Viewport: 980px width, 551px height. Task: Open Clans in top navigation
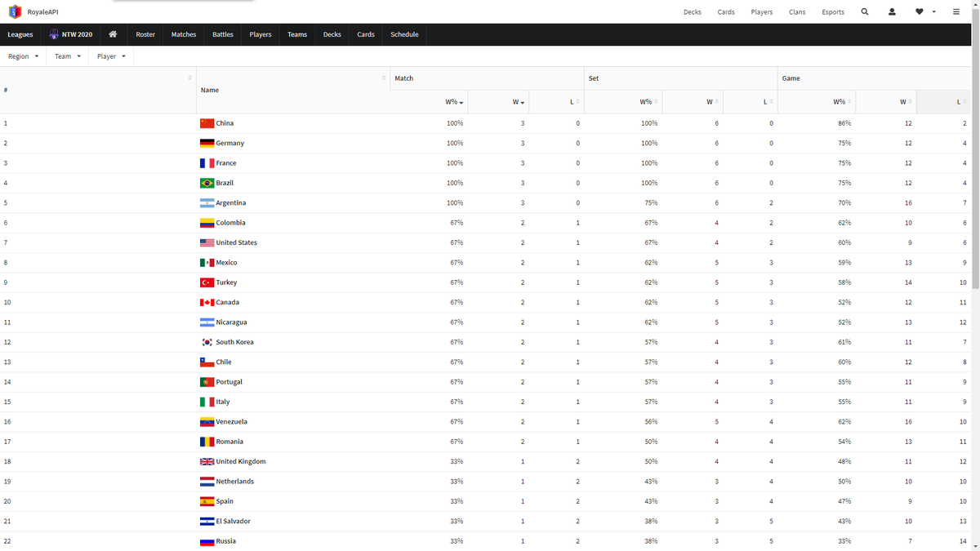[797, 12]
